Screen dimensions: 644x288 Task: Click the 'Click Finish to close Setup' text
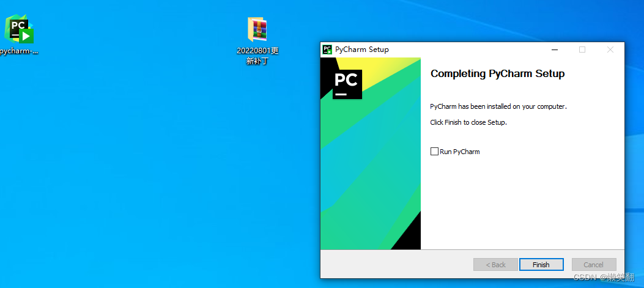click(x=468, y=122)
